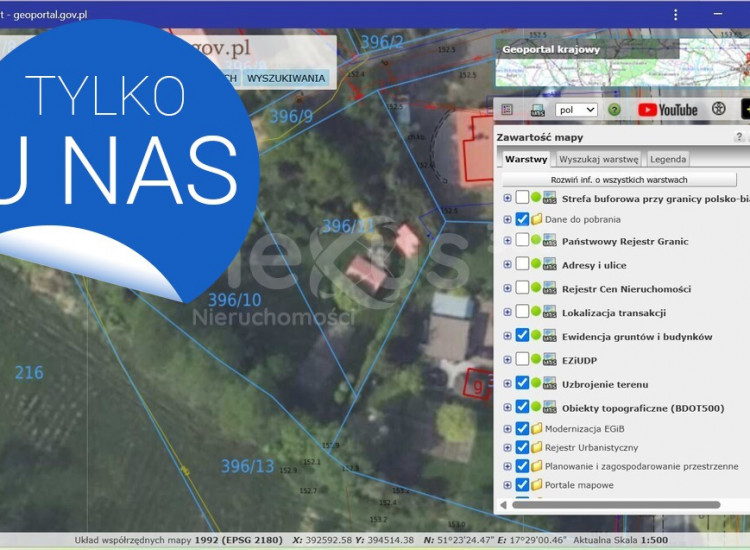Image resolution: width=750 pixels, height=550 pixels.
Task: Turn on Adresy i ulice layer checkbox
Action: [522, 264]
